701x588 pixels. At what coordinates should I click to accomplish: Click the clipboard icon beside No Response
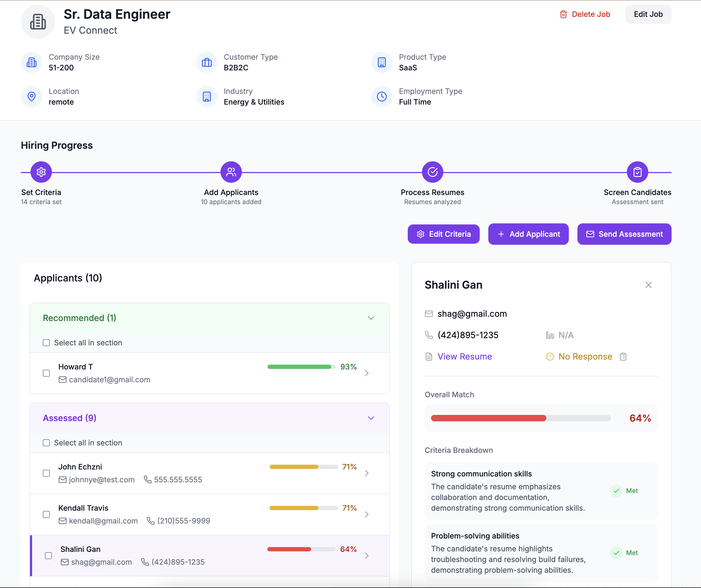(x=623, y=357)
